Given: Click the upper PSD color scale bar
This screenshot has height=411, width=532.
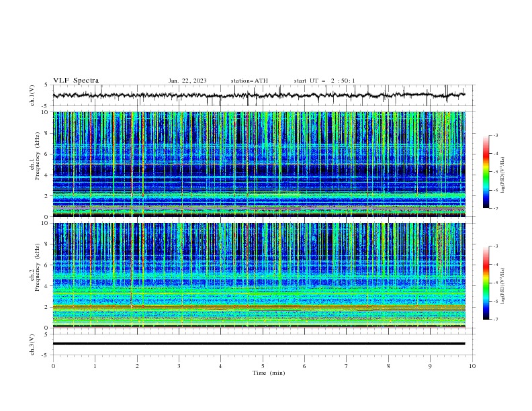Looking at the screenshot, I should point(486,171).
